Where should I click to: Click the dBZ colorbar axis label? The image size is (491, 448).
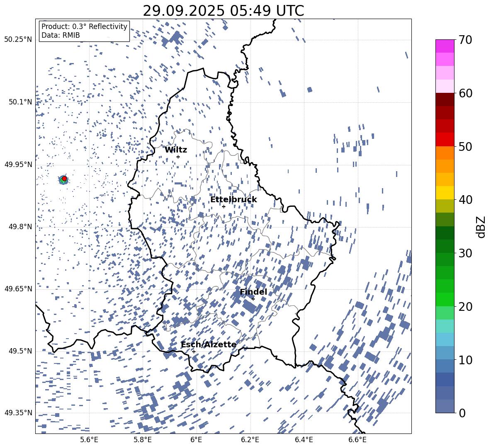tap(481, 227)
